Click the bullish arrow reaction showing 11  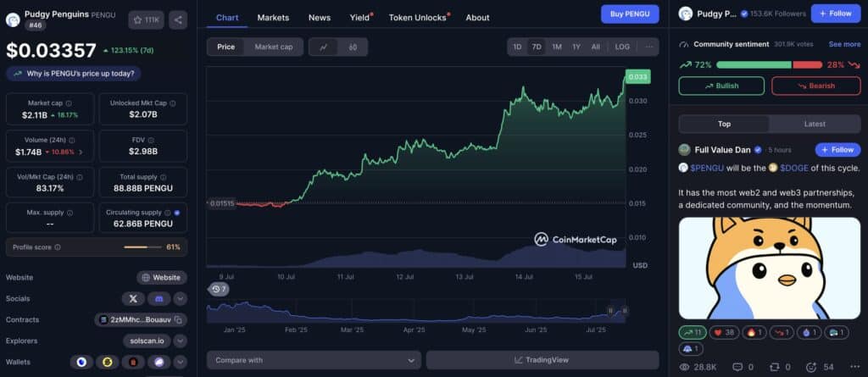[693, 333]
